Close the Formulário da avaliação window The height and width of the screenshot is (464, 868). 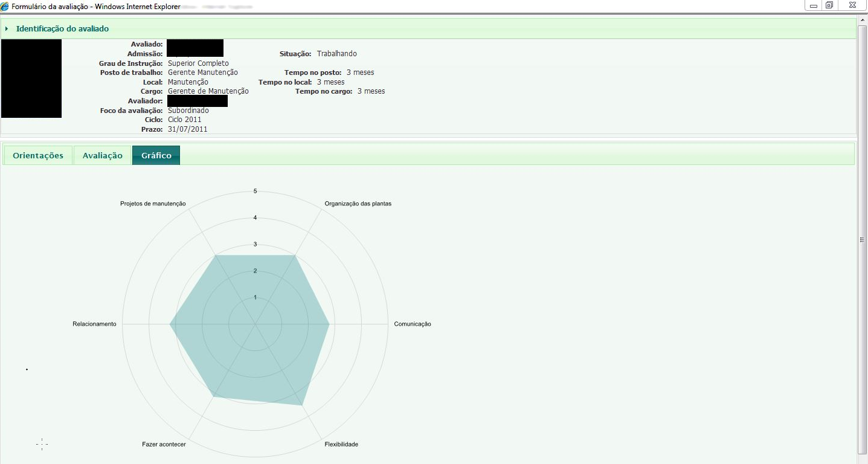click(852, 5)
